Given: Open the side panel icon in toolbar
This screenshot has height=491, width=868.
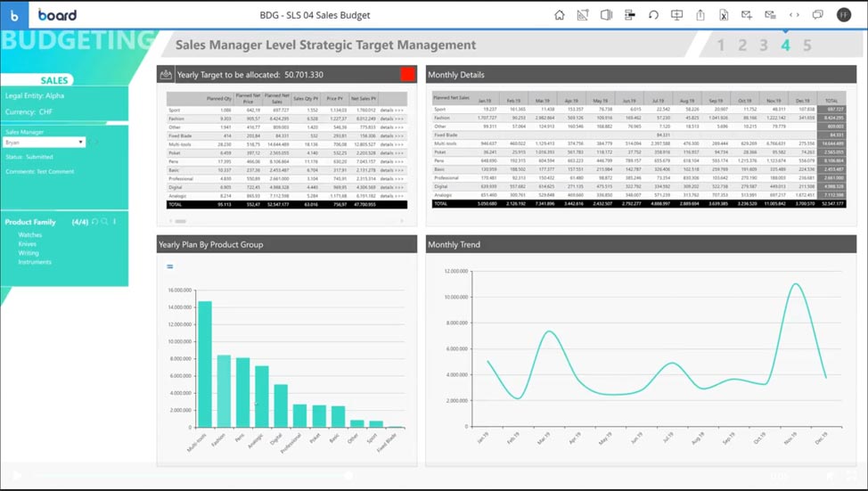Looking at the screenshot, I should click(606, 15).
